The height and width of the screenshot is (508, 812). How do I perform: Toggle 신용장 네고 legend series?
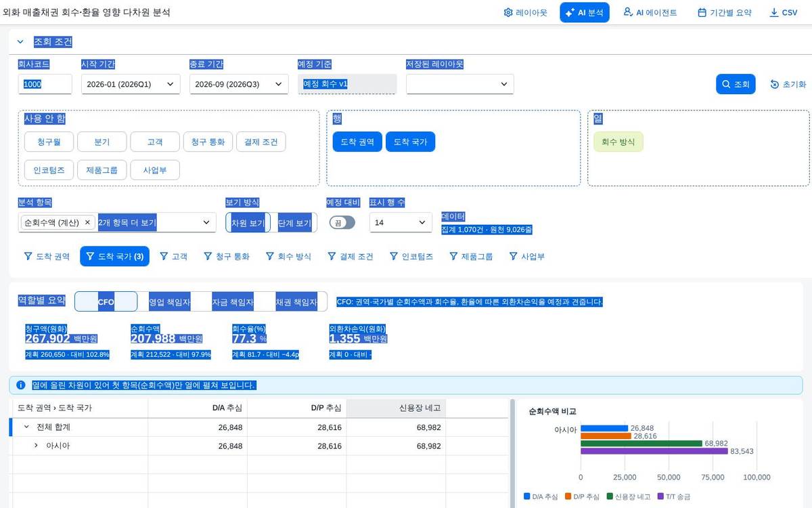tap(629, 496)
